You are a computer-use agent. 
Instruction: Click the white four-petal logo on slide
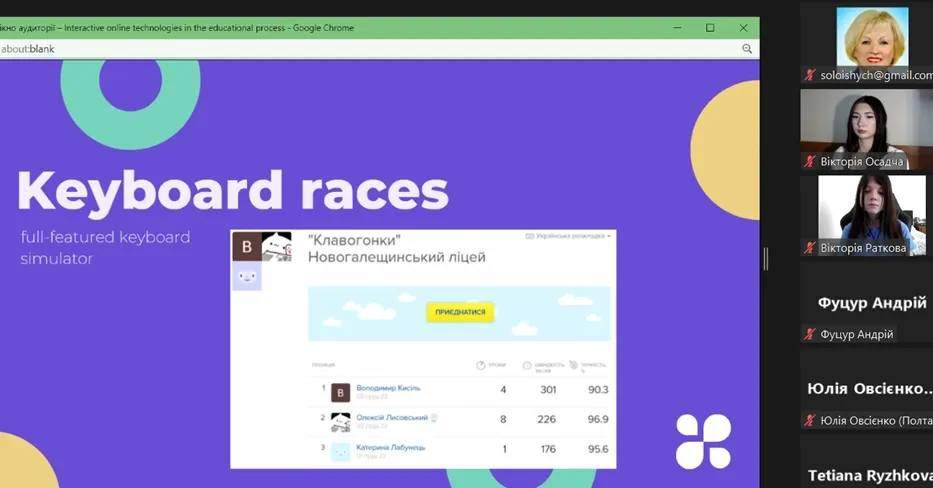[703, 441]
